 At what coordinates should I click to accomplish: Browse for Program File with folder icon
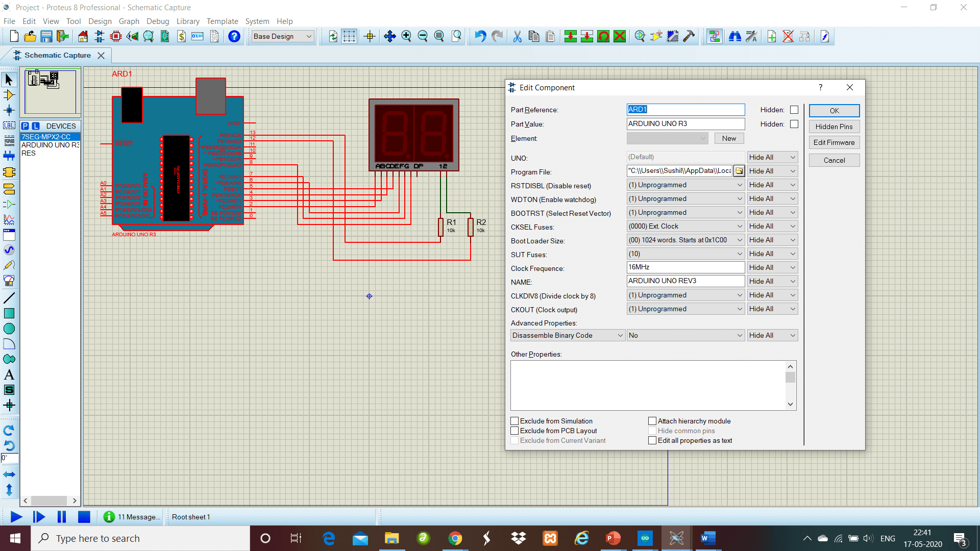tap(739, 171)
